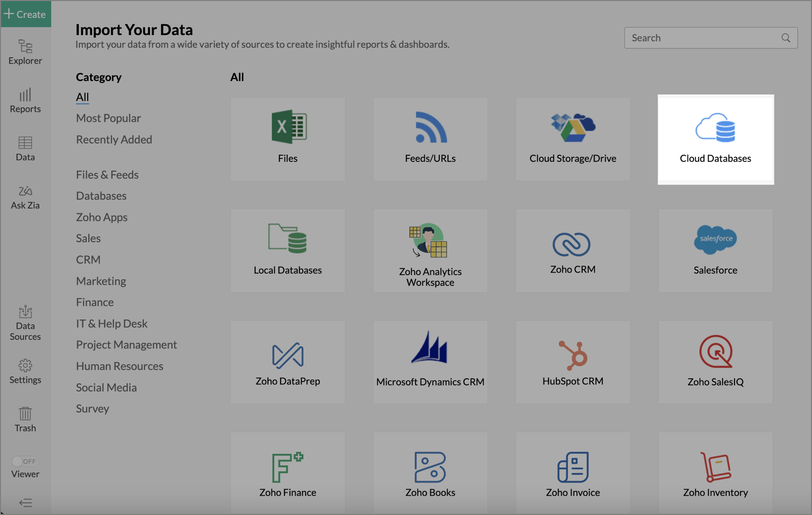Click the search magnifier icon
Image resolution: width=812 pixels, height=515 pixels.
786,38
